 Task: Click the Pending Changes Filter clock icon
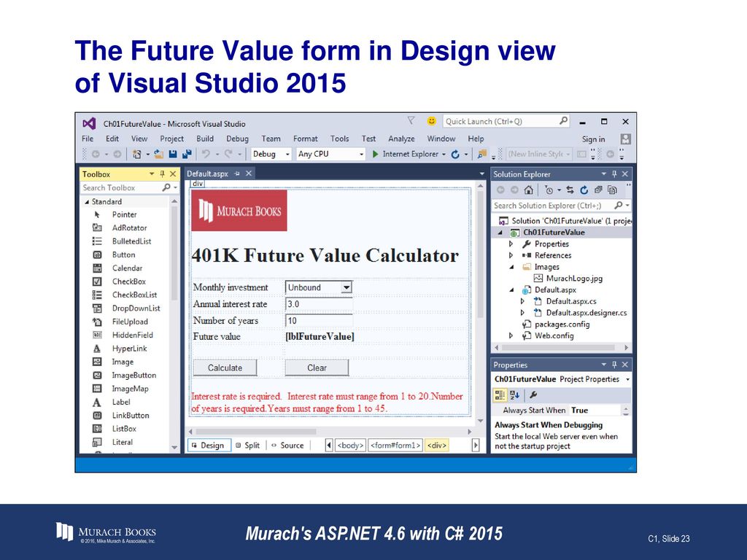point(549,190)
